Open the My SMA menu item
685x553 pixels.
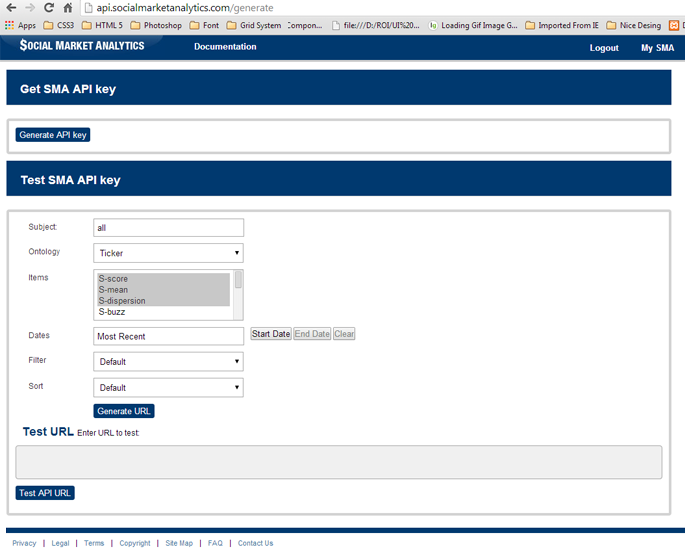[x=657, y=48]
